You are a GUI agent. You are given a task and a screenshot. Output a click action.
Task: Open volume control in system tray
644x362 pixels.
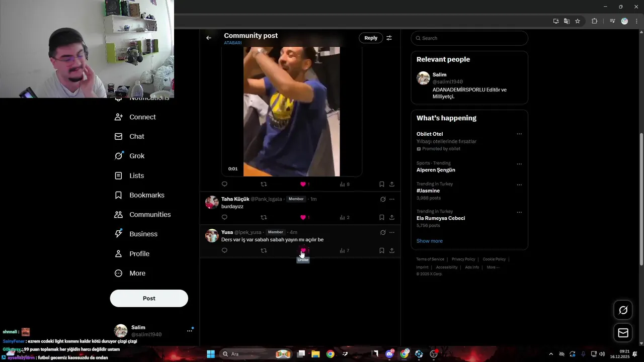click(x=602, y=354)
